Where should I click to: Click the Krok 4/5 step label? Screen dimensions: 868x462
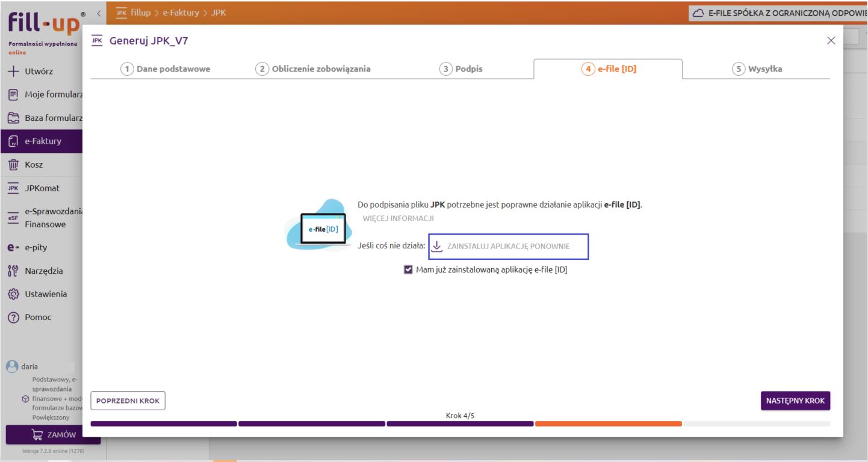tap(460, 415)
